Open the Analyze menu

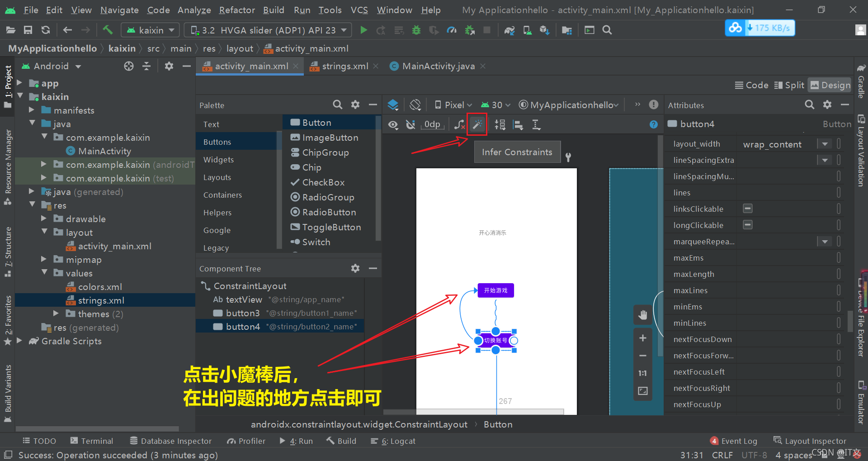point(194,10)
